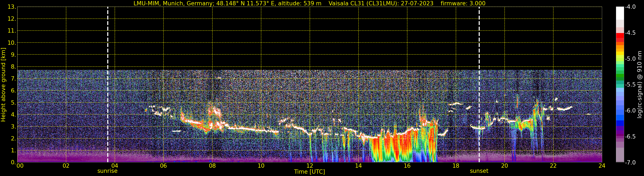Screen dimensions: 644x176
Task: Click the time axis tick label "14"
Action: click(358, 166)
